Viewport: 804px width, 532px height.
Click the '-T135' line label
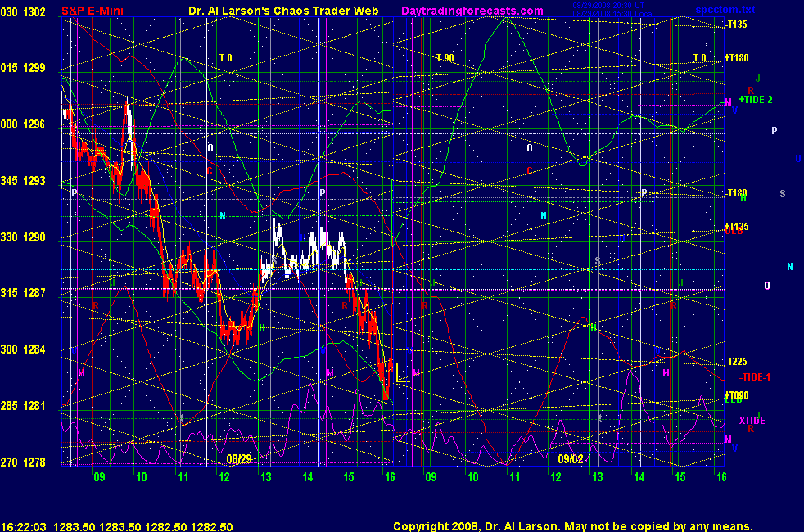coord(737,25)
